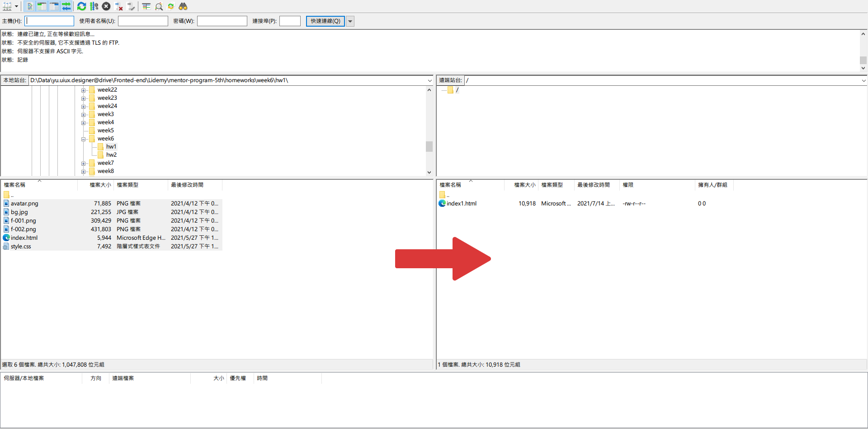This screenshot has width=868, height=429.
Task: Open the directory listing filters dialog
Action: pos(146,6)
